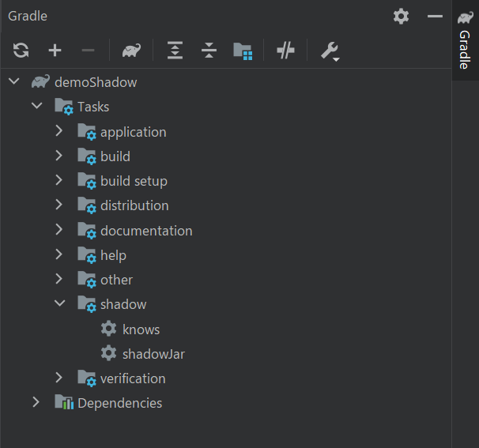This screenshot has width=479, height=448.
Task: Expand the other task group
Action: (x=59, y=278)
